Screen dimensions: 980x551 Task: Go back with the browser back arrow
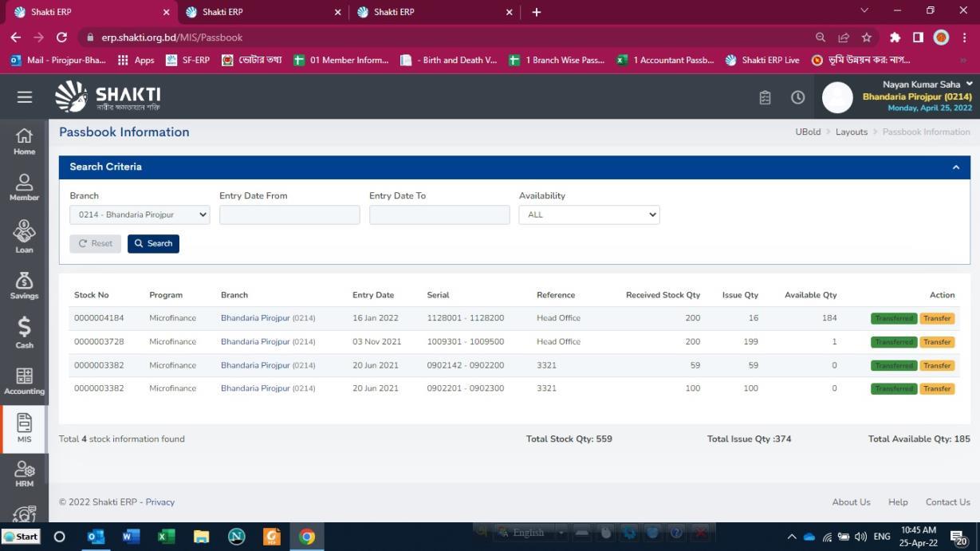[16, 37]
